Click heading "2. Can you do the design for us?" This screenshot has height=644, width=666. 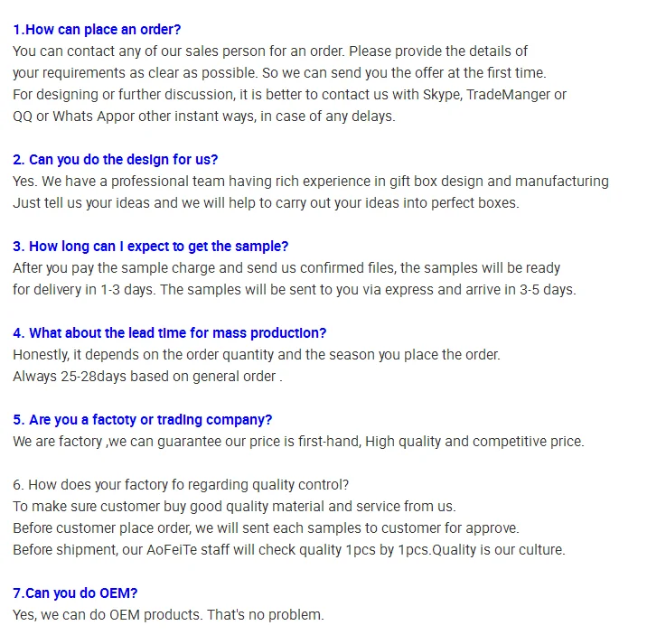pos(115,160)
